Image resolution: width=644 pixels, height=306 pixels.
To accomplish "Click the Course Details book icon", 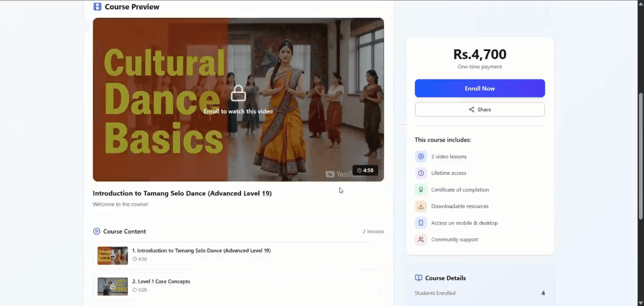I will pos(418,278).
